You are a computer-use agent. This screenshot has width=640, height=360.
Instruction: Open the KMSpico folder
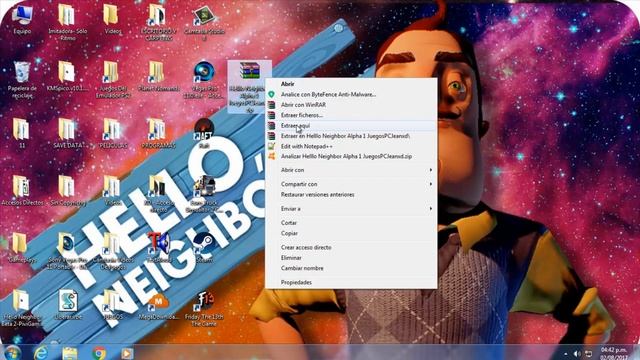click(67, 76)
